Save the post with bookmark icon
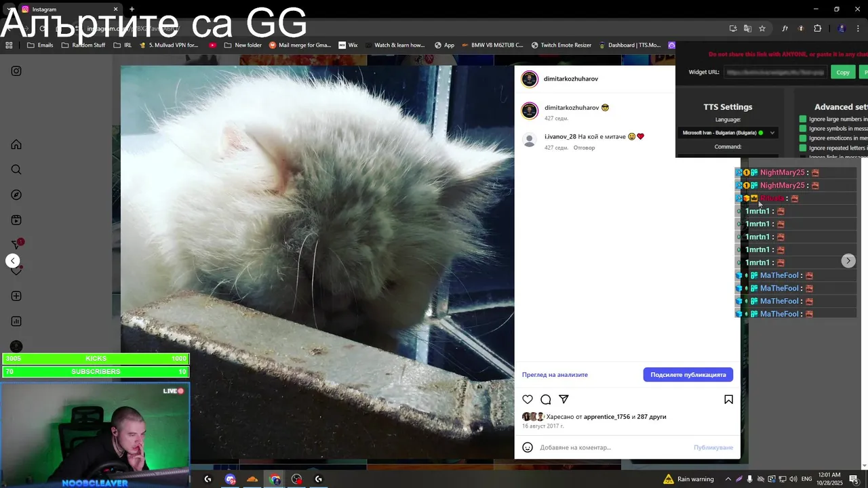The image size is (868, 488). (728, 399)
